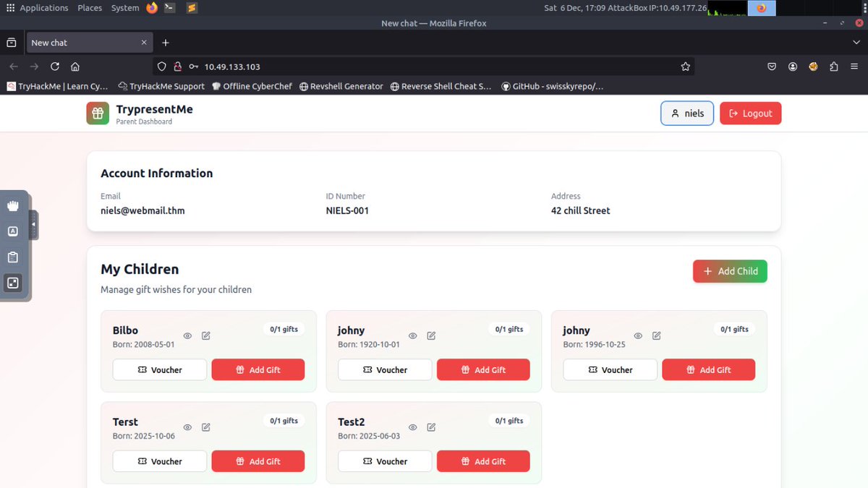Open Revshell Generator bookmark
The image size is (868, 488).
tap(341, 86)
